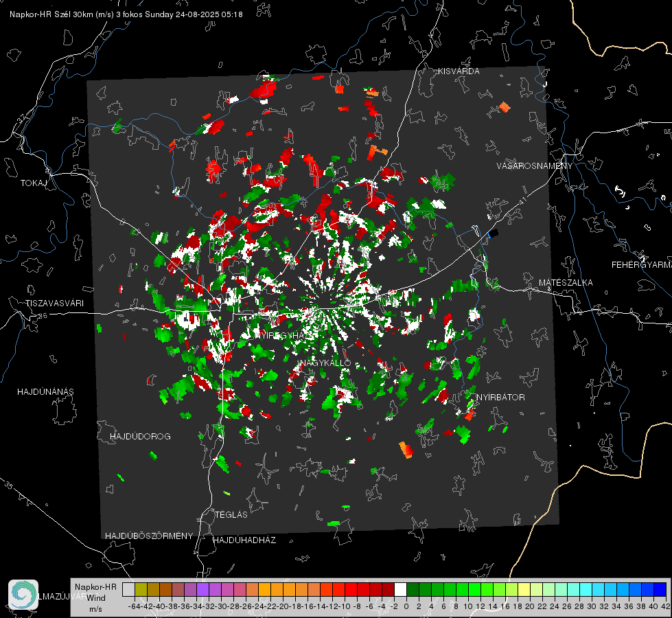Pick the bright red swatch between -10 and -8
The image size is (672, 618).
[x=351, y=589]
